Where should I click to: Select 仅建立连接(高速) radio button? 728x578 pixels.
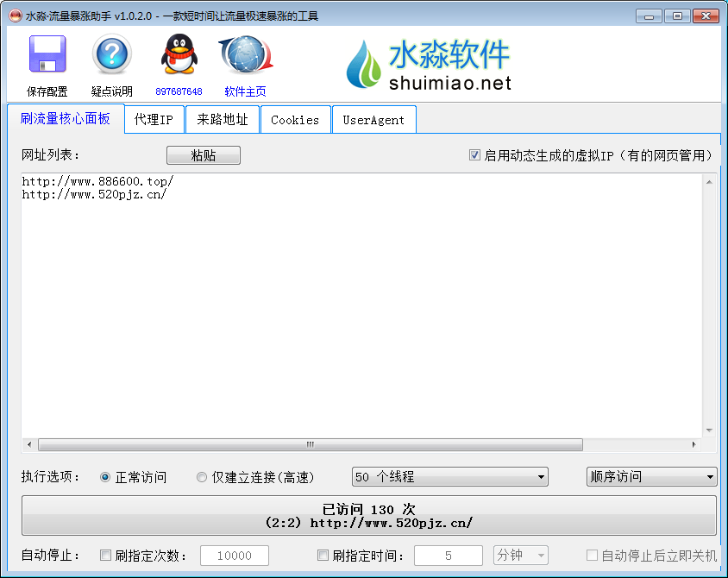pyautogui.click(x=202, y=477)
